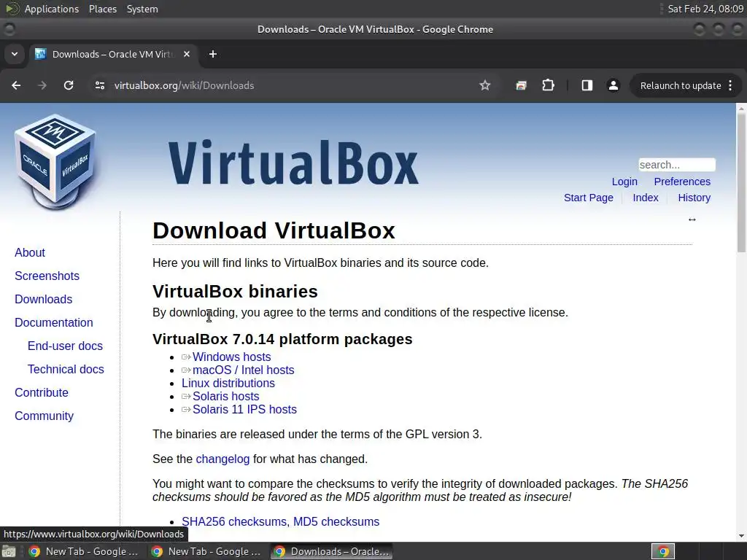Open End-user docs sidebar link
This screenshot has height=560, width=747.
pyautogui.click(x=65, y=346)
